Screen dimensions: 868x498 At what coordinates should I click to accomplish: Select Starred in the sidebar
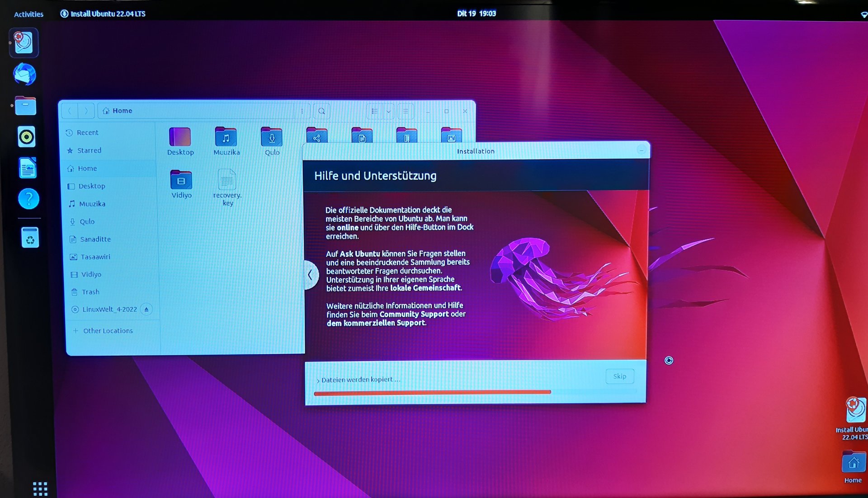(x=89, y=150)
